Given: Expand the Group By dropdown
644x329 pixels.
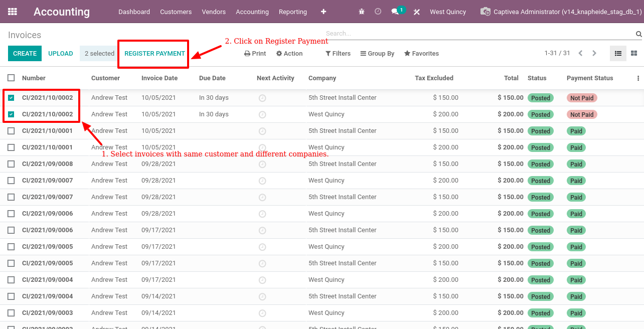Looking at the screenshot, I should 377,54.
